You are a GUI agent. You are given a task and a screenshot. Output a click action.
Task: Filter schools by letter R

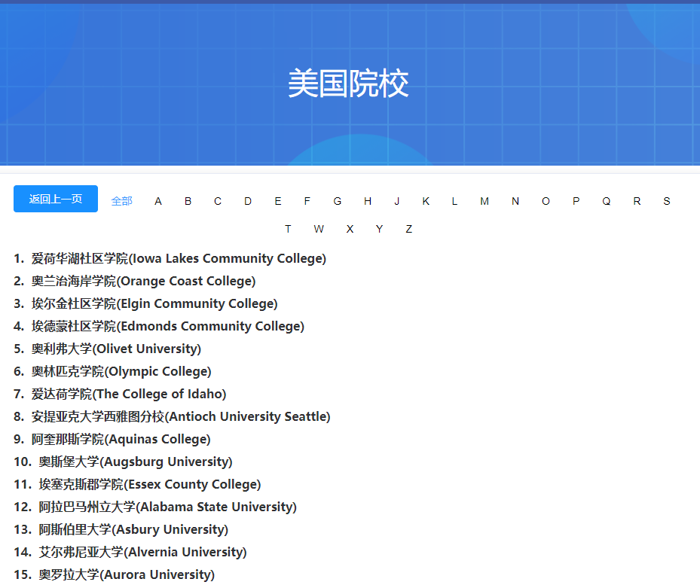click(637, 201)
